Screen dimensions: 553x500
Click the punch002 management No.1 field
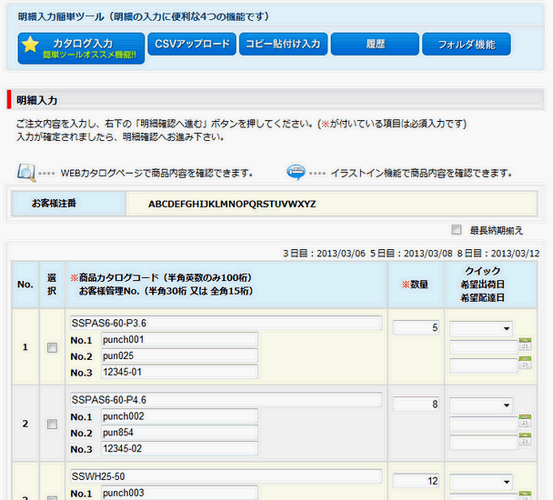point(180,416)
